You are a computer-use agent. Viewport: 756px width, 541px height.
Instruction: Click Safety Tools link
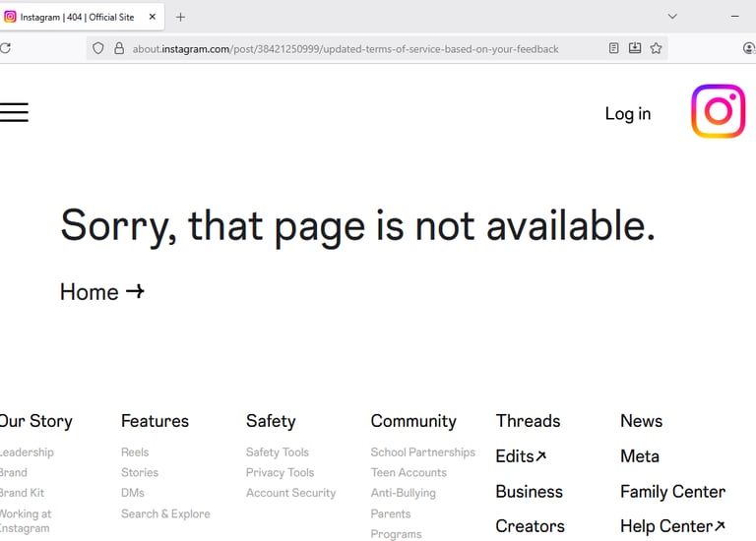(278, 451)
